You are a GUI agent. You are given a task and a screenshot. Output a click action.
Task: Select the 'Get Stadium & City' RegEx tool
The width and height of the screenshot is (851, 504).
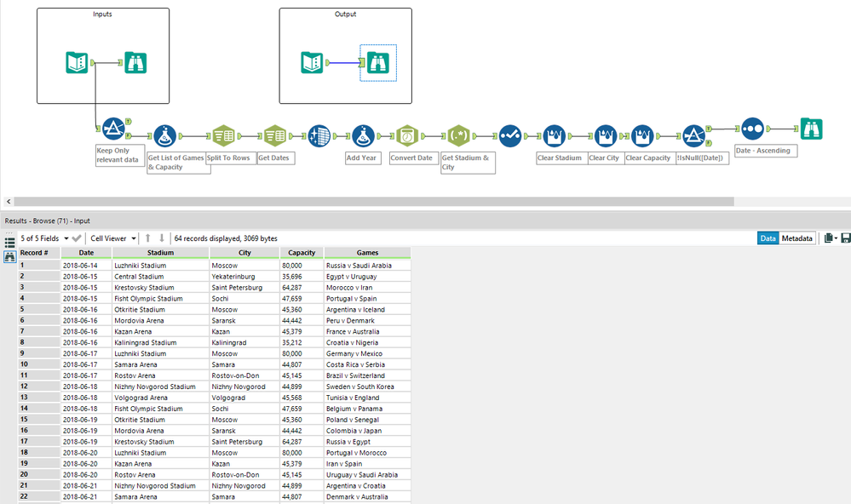[x=459, y=135]
